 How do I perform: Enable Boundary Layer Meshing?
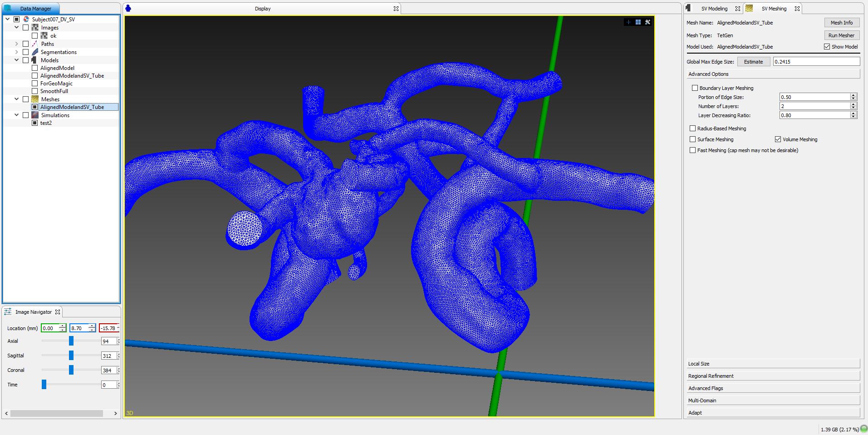(695, 88)
